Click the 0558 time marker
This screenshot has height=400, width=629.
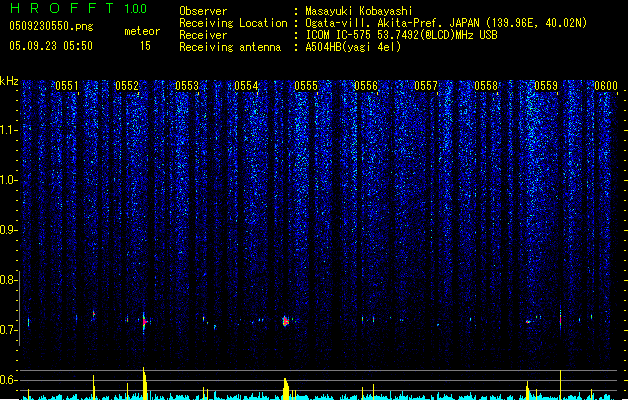pyautogui.click(x=486, y=86)
